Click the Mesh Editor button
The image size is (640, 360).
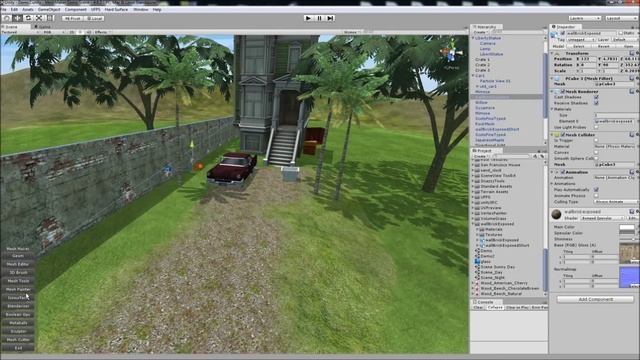(18, 264)
